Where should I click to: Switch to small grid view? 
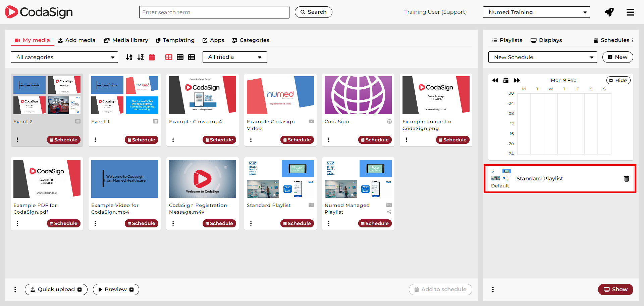pos(180,57)
